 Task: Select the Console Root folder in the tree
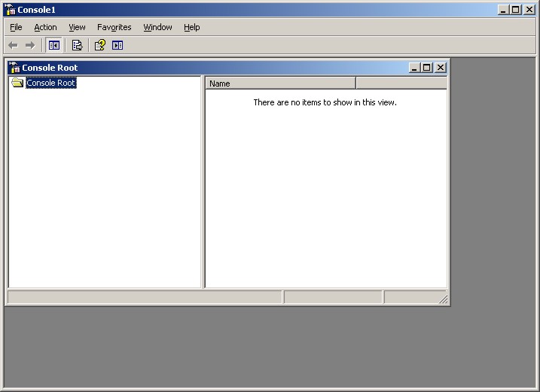pyautogui.click(x=50, y=83)
